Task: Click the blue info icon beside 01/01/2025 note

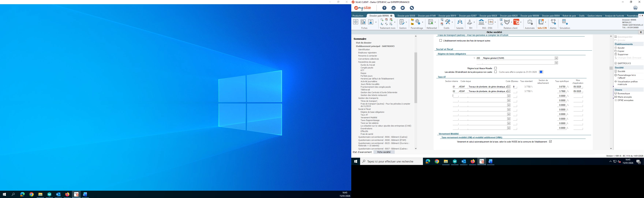Action: pos(541,72)
